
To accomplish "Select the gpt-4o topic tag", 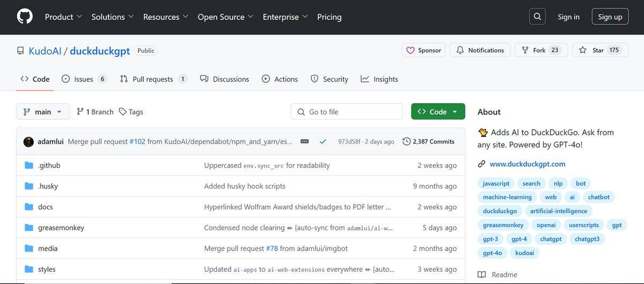I will (x=492, y=253).
